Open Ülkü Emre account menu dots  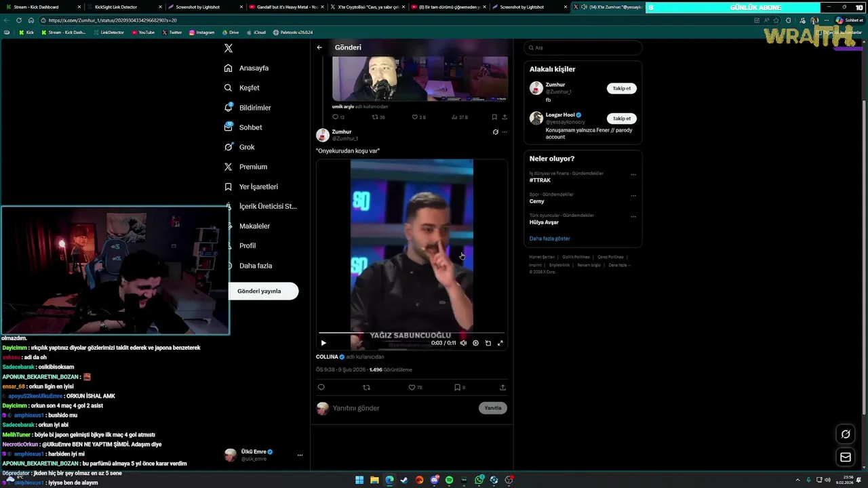[300, 455]
